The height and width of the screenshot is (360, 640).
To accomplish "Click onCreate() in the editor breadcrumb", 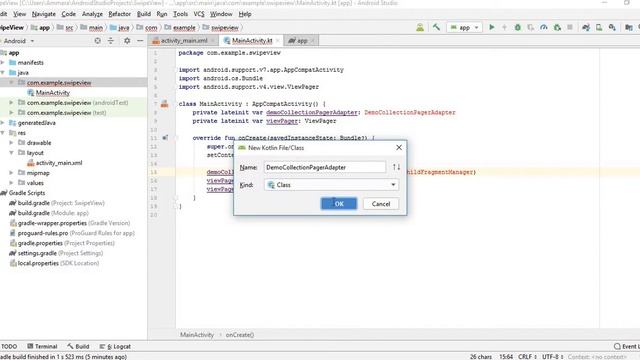I will [x=240, y=335].
